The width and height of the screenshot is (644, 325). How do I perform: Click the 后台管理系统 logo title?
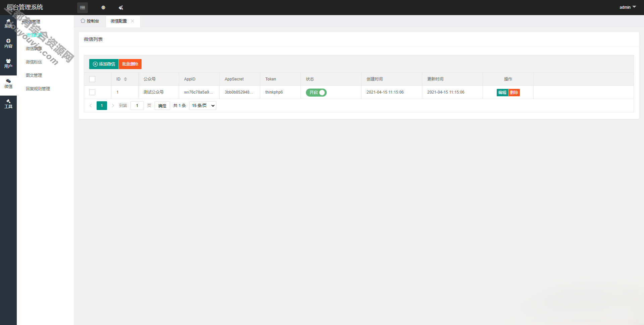tap(25, 7)
